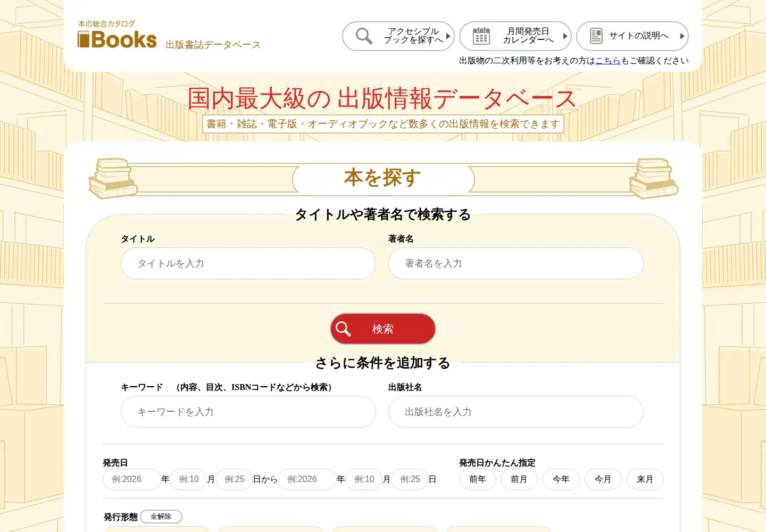Click the calendar icon for monthly release dates

[x=481, y=36]
